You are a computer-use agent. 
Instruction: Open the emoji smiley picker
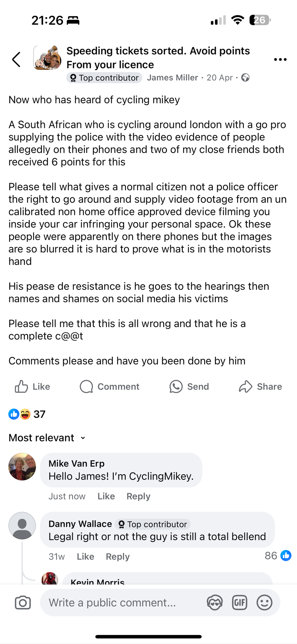click(x=264, y=603)
